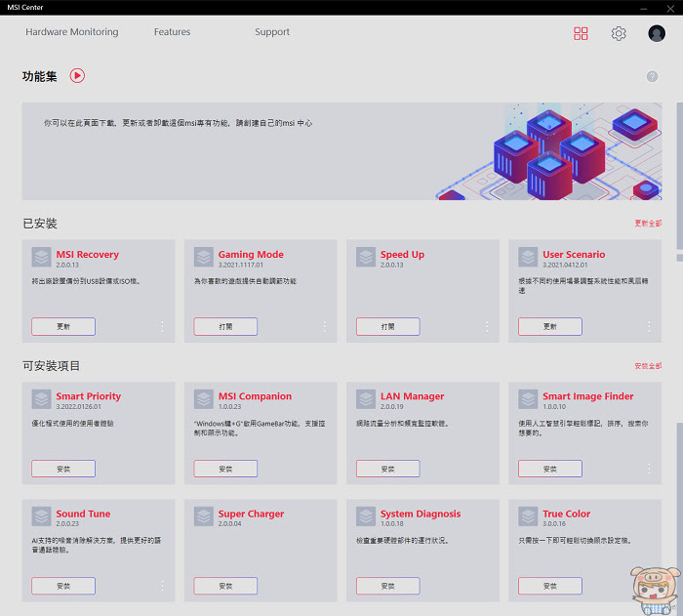Click the System Diagnosis card icon

coord(366,516)
